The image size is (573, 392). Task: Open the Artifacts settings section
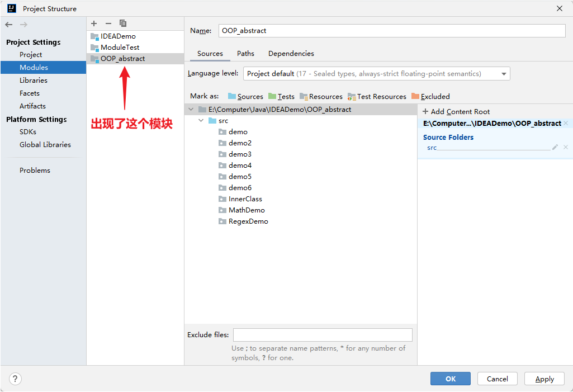tap(32, 106)
